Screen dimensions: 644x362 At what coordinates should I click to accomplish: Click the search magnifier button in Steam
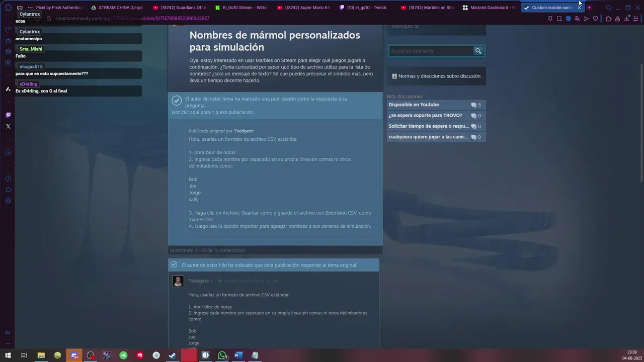(478, 51)
